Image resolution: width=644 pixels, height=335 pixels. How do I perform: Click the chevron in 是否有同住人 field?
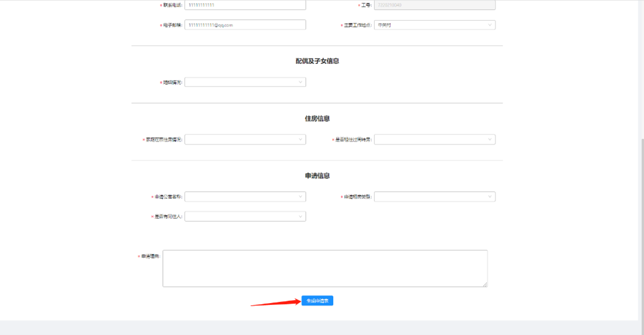(x=300, y=217)
